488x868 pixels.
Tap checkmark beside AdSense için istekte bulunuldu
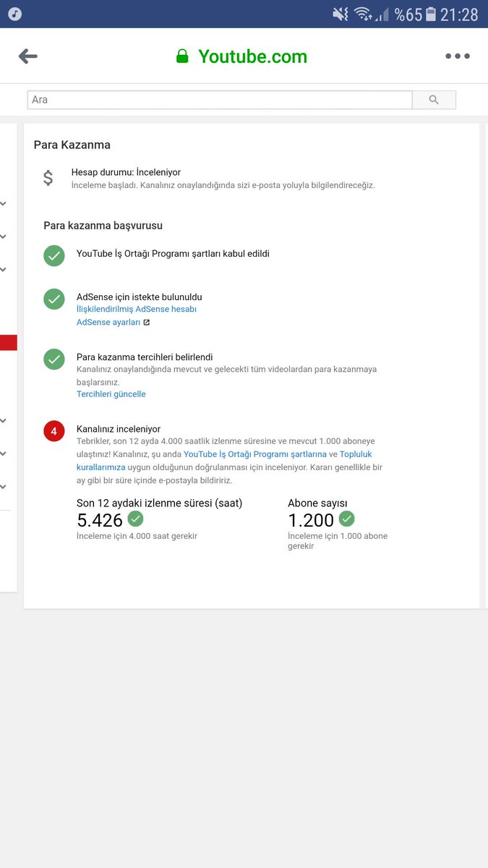coord(54,299)
